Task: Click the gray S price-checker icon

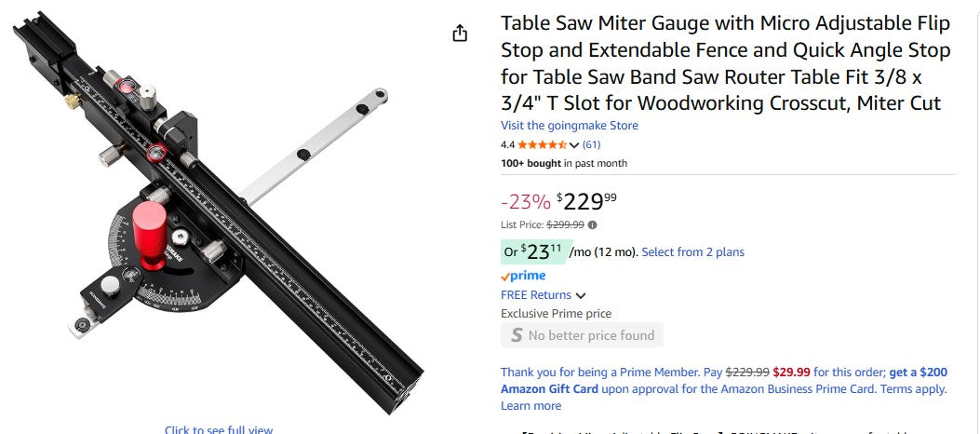Action: pyautogui.click(x=516, y=335)
